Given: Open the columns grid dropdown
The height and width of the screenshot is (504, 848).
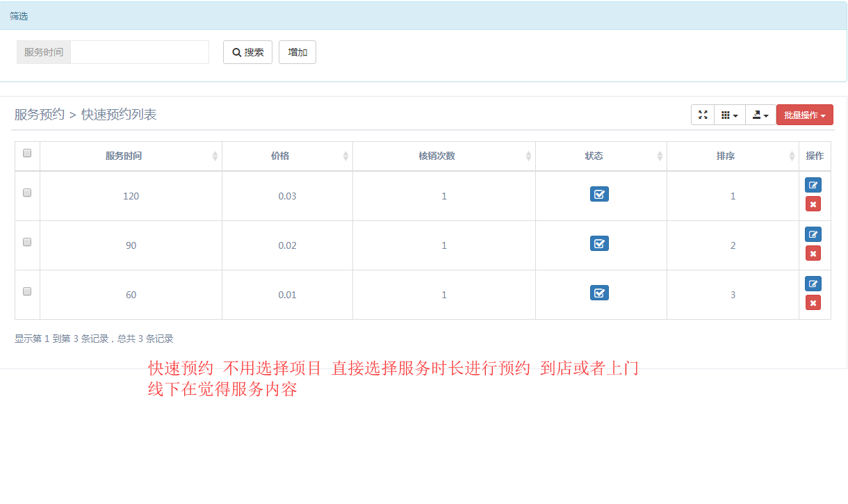Looking at the screenshot, I should tap(729, 115).
